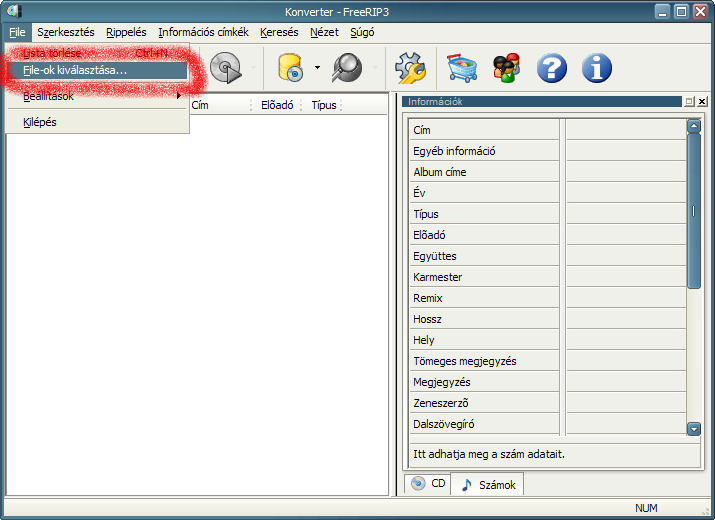Click the magnifier search icon
The height and width of the screenshot is (520, 715).
click(347, 68)
